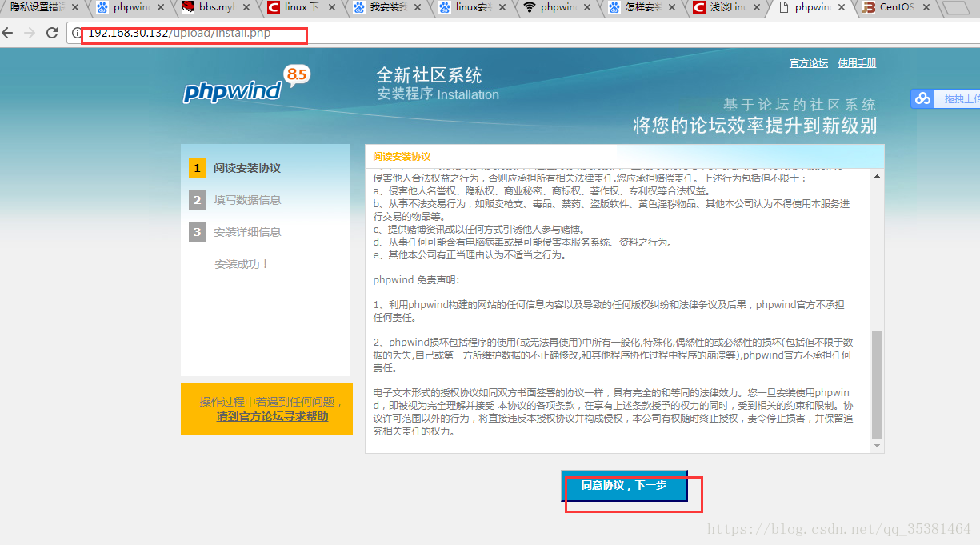The height and width of the screenshot is (545, 980).
Task: Click paragraph starting '电子文本形式的授权协议'
Action: (613, 412)
